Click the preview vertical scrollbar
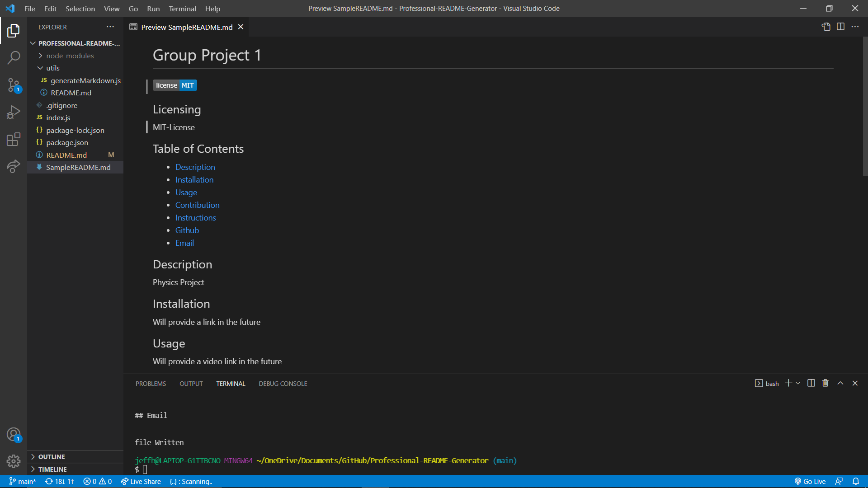This screenshot has width=868, height=488. pyautogui.click(x=865, y=106)
